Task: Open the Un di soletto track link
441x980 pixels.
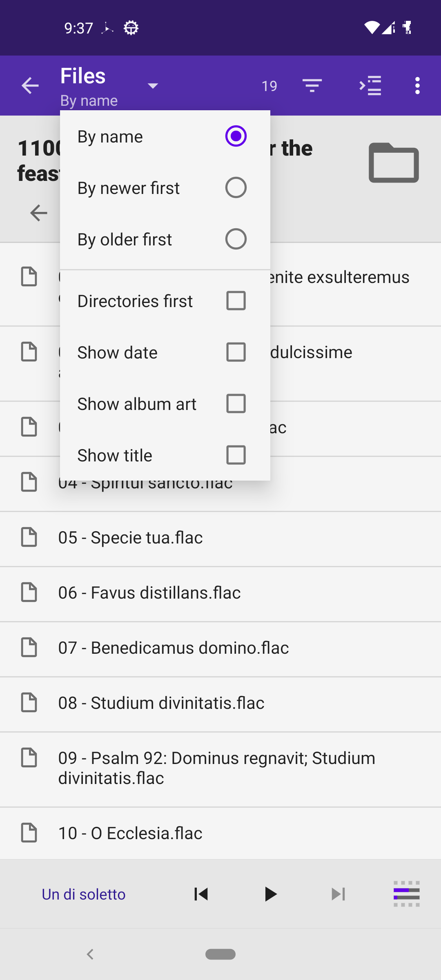Action: (x=84, y=894)
